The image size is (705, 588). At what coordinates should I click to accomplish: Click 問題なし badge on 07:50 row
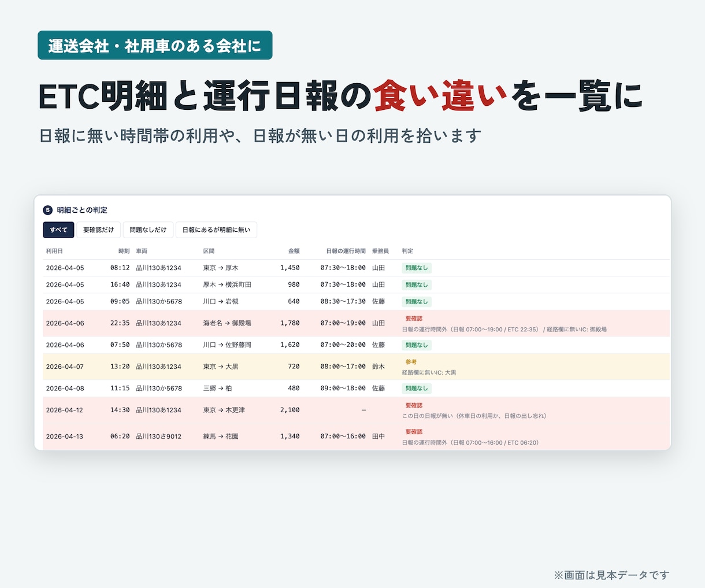(x=417, y=345)
